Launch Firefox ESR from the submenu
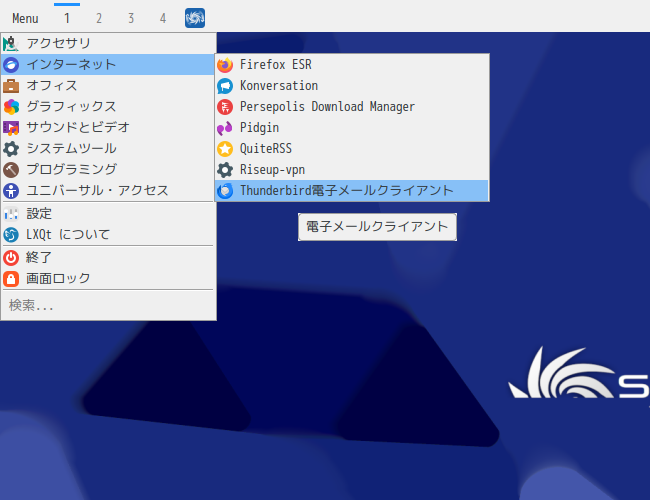Screen dimensions: 650x500 (x=352, y=65)
